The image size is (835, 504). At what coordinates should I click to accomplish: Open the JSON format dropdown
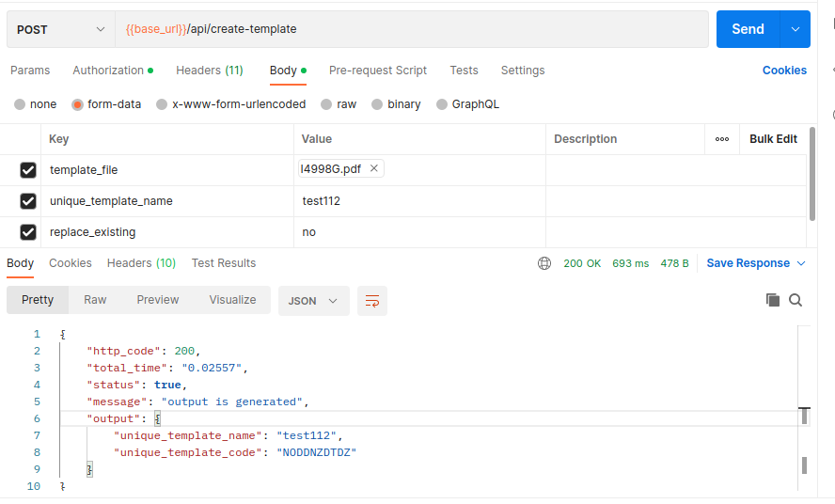point(314,301)
